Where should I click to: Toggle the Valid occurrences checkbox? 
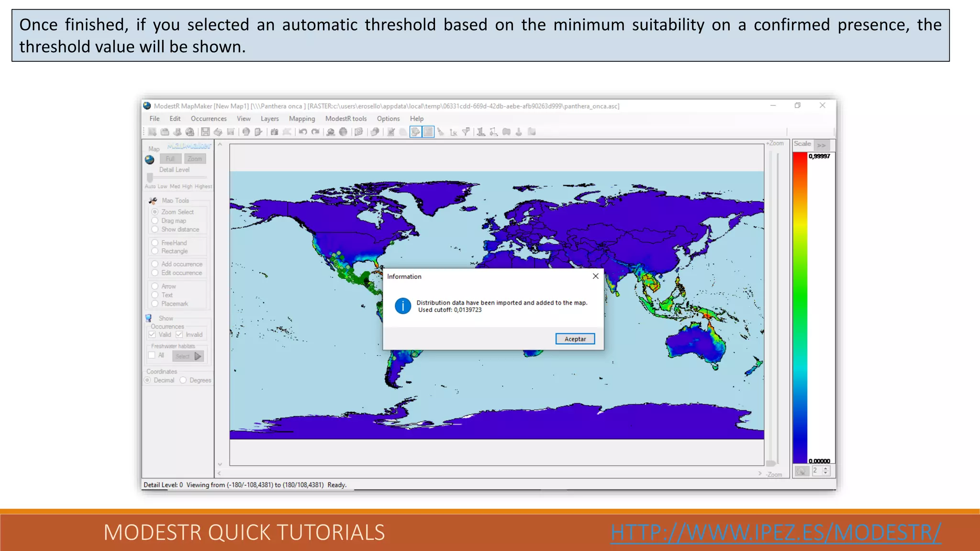(153, 335)
